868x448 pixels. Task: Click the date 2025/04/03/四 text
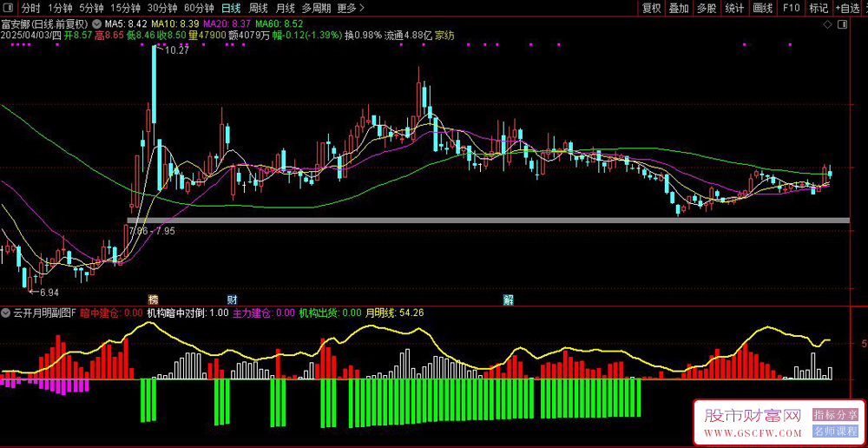tap(31, 35)
